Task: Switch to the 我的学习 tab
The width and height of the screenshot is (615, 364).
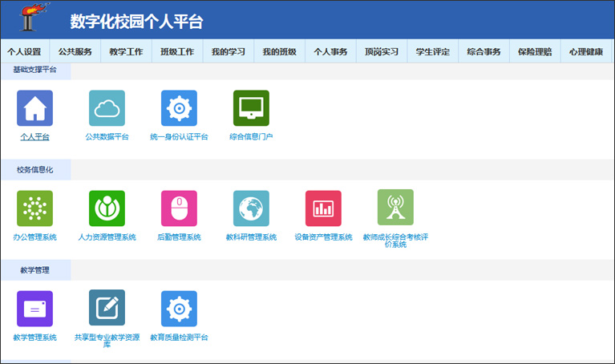Action: [x=228, y=52]
